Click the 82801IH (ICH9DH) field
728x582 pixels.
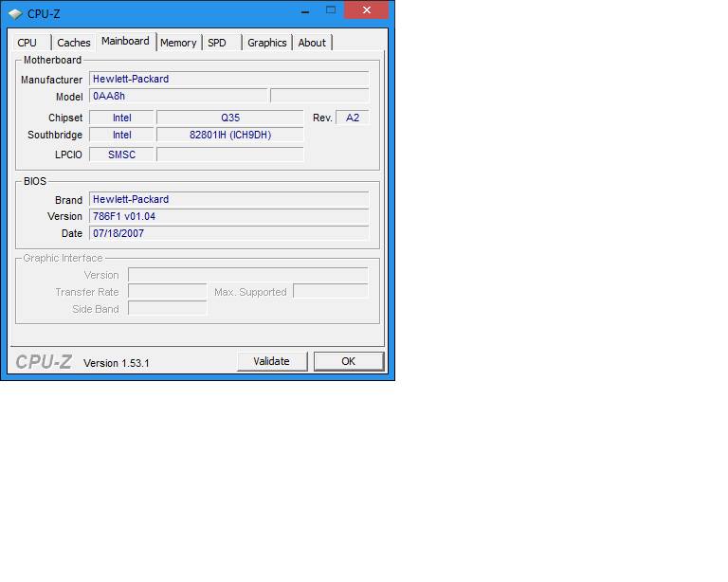[x=230, y=135]
